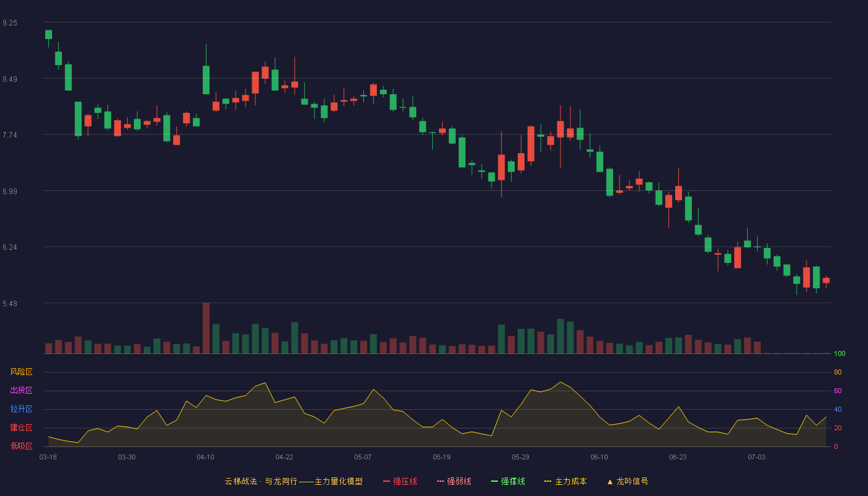
Task: Click the 6.99 price axis label
Action: [10, 191]
